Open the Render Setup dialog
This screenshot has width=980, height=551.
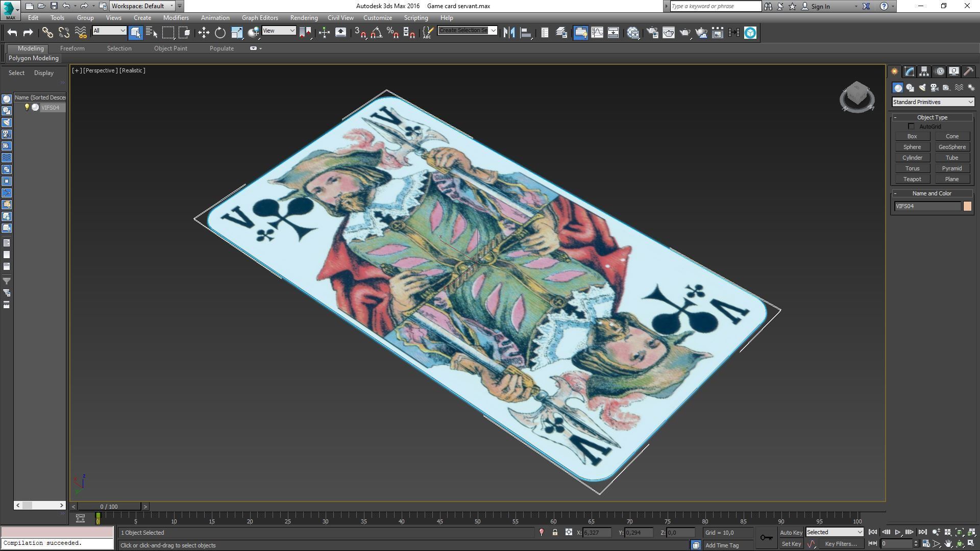[652, 33]
